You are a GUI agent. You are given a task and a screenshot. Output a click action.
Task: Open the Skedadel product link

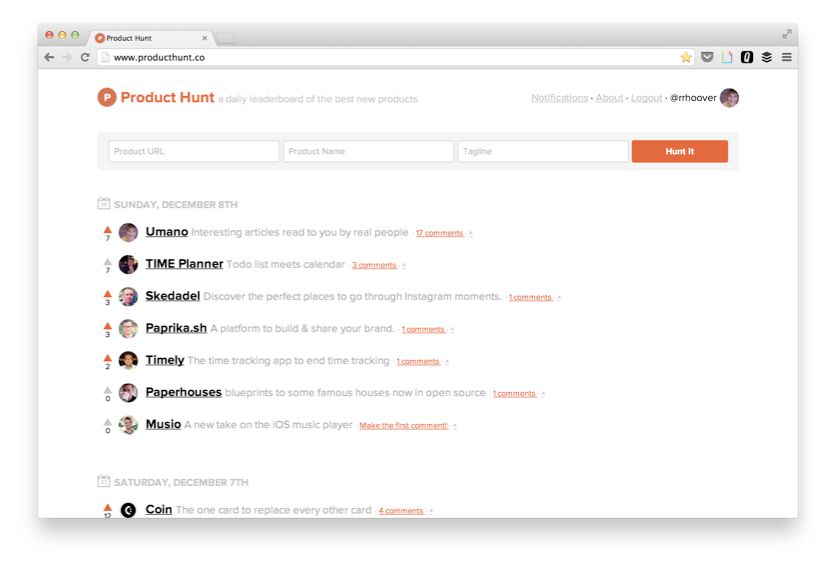click(173, 296)
